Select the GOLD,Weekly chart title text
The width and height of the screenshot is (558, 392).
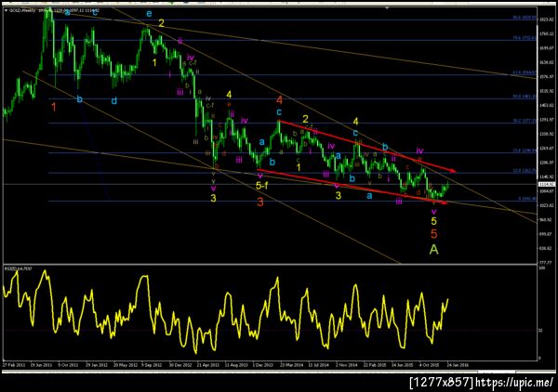click(x=21, y=10)
